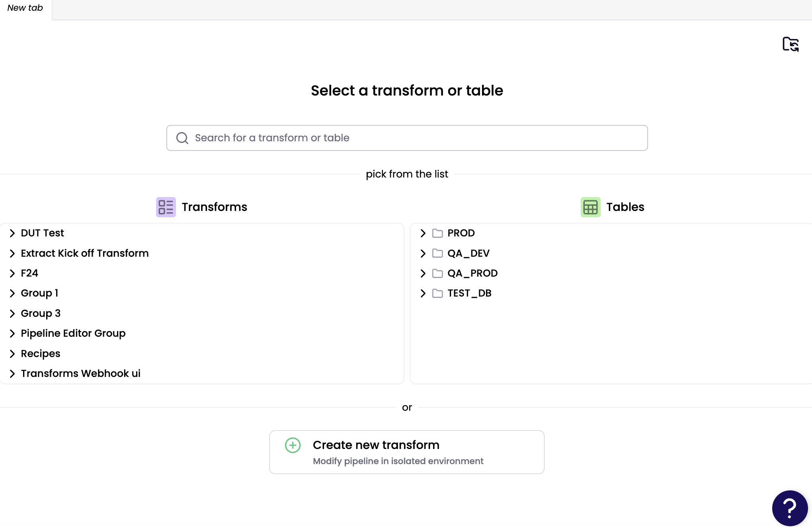Viewport: 812px width, 527px height.
Task: Click the folder sync icon
Action: 791,44
